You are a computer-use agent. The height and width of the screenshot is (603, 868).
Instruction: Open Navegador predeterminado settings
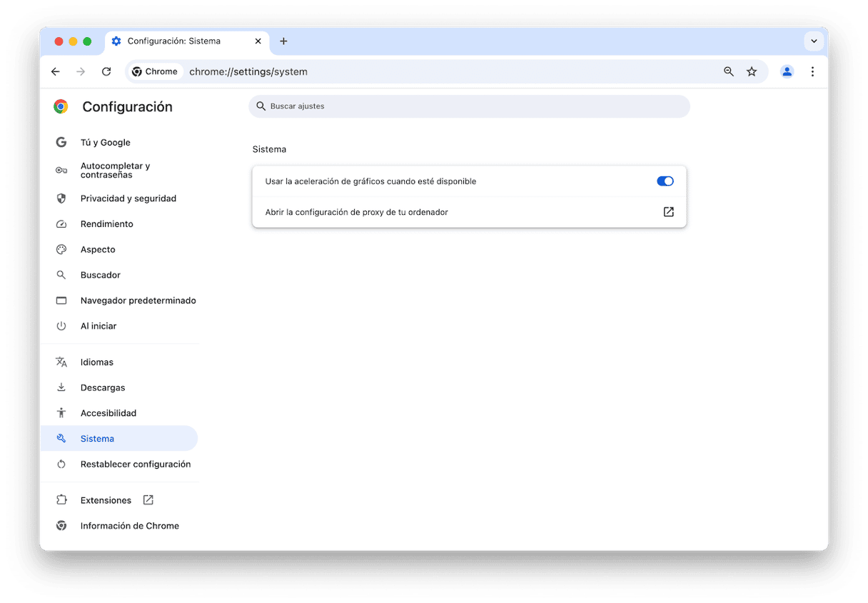[118, 300]
